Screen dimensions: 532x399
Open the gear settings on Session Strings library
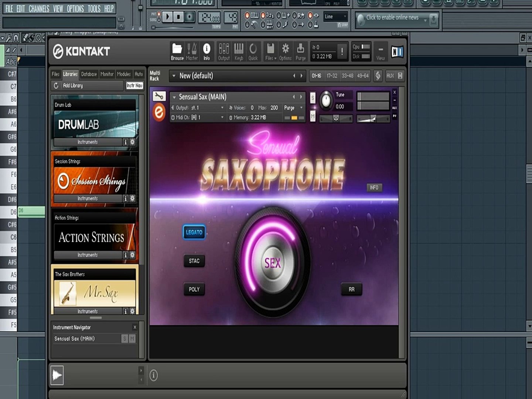point(132,198)
